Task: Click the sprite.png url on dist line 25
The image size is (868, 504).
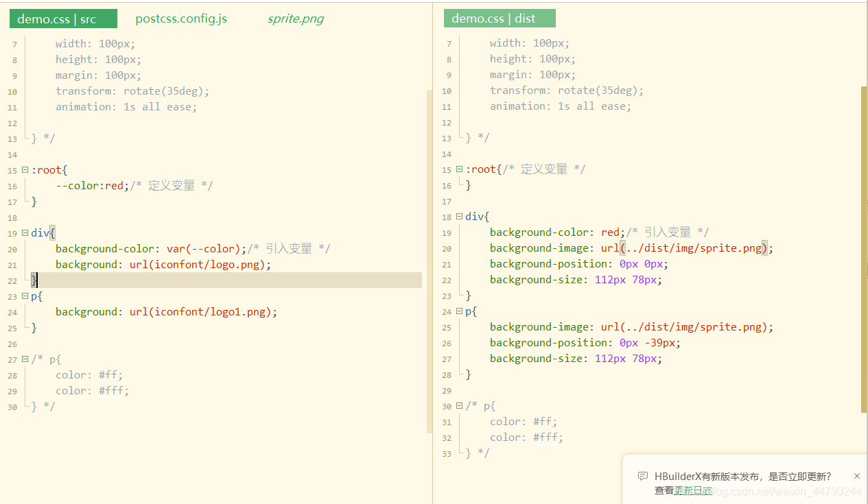Action: pyautogui.click(x=684, y=327)
